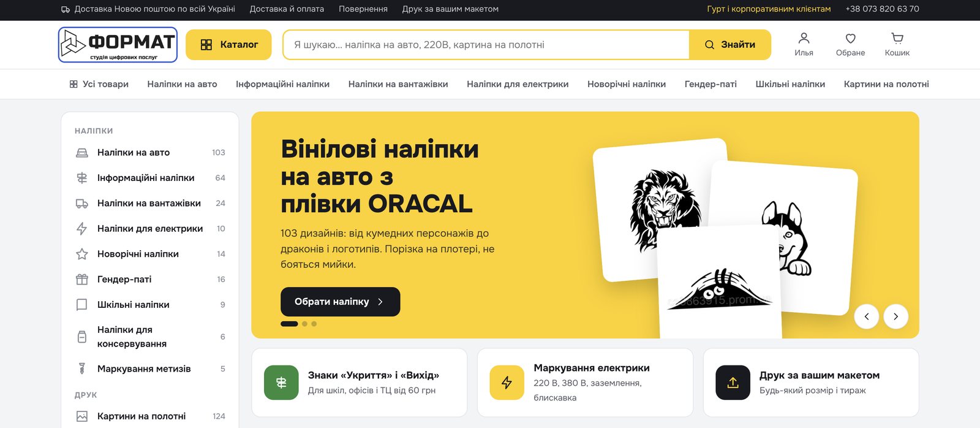Open sidebar category Наліпки для консервування

[x=150, y=337]
